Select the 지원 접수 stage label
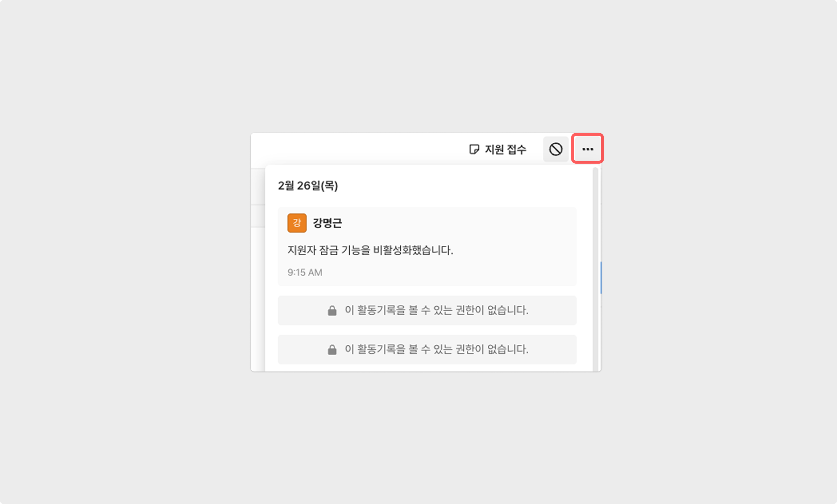This screenshot has height=504, width=837. [505, 149]
